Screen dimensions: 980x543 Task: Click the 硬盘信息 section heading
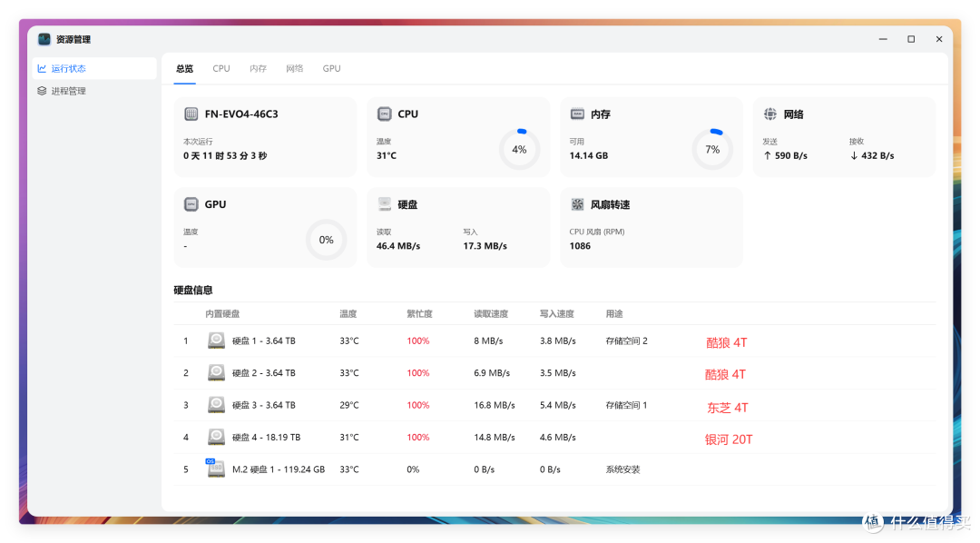[193, 290]
